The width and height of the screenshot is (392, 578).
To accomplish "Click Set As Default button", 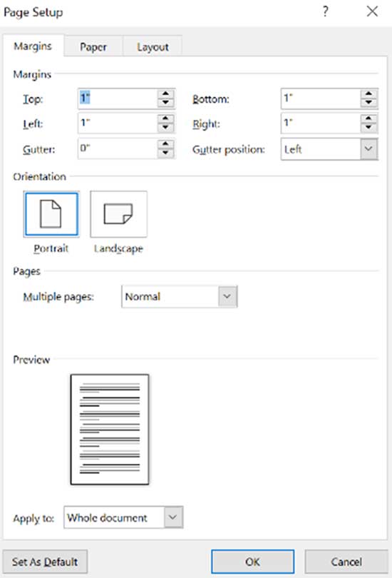I will 45,562.
